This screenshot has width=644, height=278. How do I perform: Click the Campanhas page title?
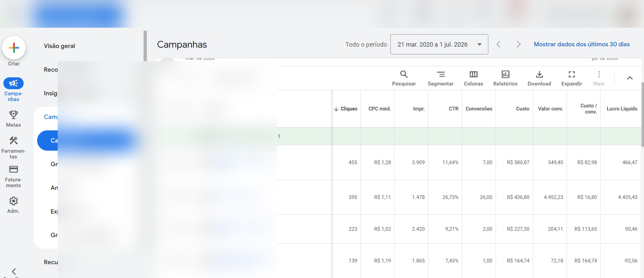point(182,45)
